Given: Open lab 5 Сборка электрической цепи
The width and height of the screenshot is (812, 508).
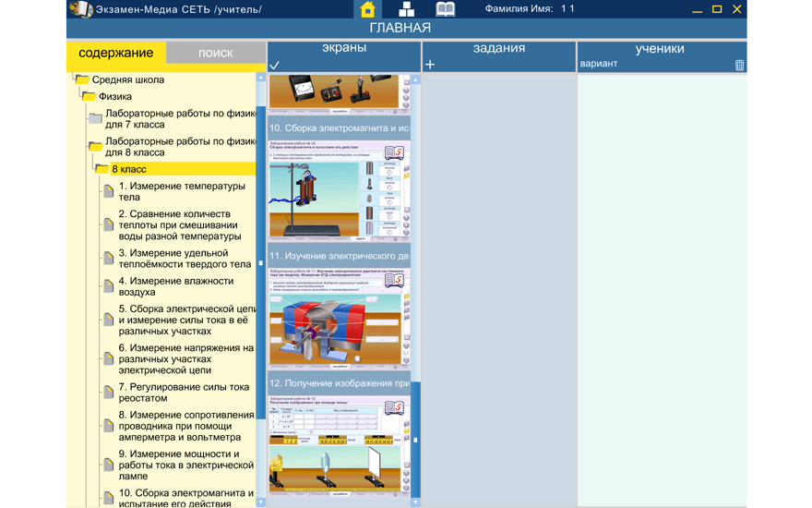Looking at the screenshot, I should (x=187, y=320).
